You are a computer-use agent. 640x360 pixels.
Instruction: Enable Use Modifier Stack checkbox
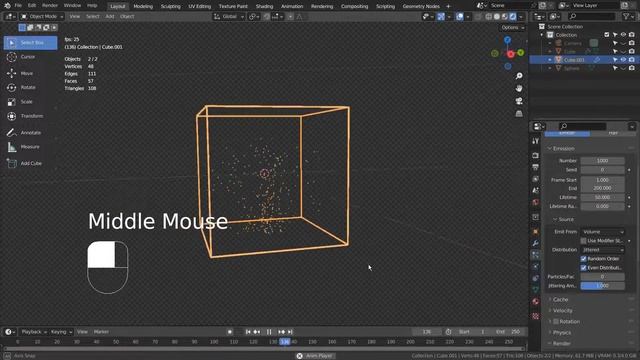coord(583,241)
